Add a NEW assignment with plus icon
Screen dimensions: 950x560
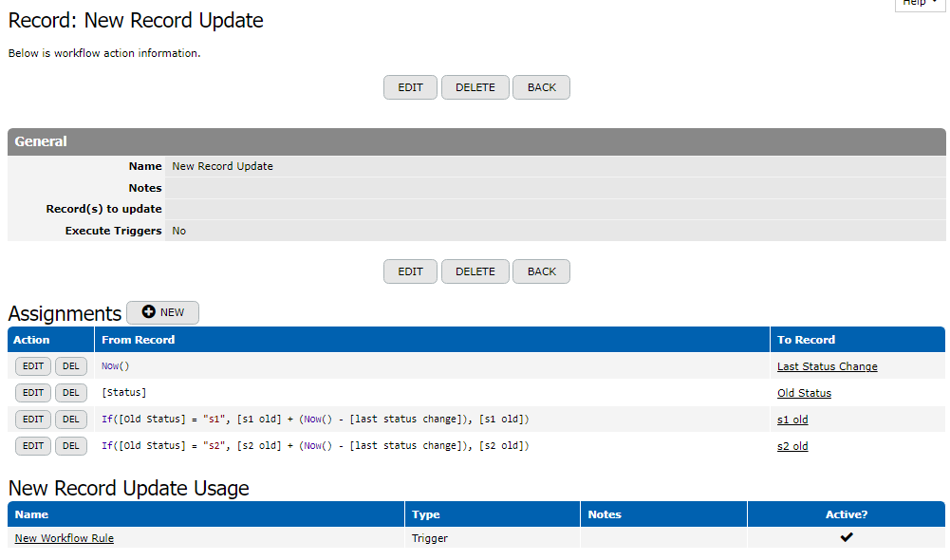point(162,312)
